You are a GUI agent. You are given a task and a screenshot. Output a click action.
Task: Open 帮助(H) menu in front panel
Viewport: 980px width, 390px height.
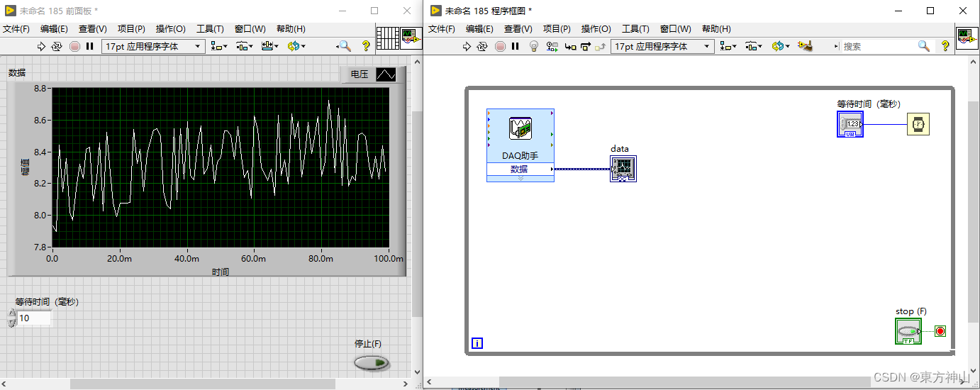pyautogui.click(x=291, y=29)
